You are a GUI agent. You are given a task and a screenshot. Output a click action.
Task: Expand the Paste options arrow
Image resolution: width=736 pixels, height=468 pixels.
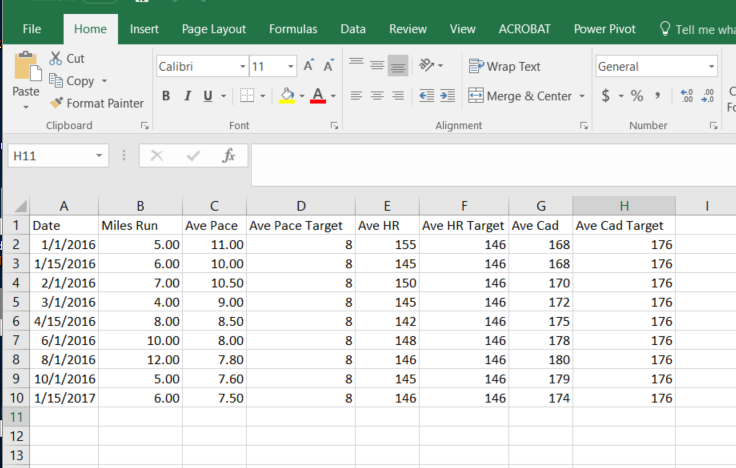click(26, 107)
